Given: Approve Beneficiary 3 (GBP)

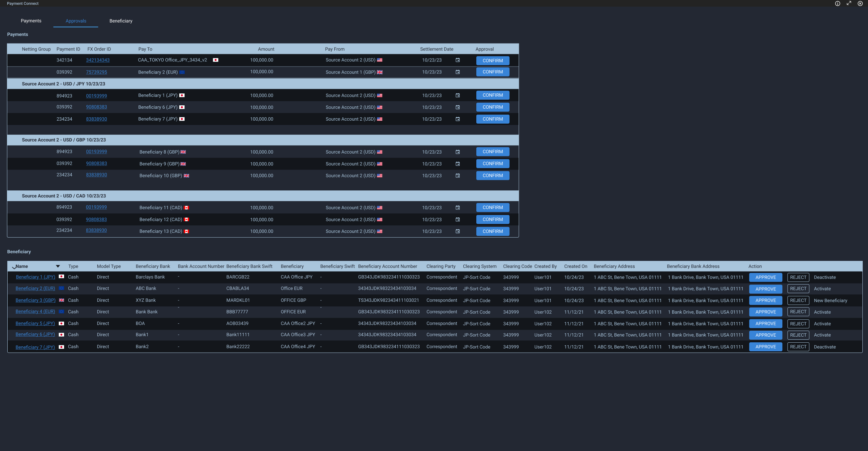Looking at the screenshot, I should click(x=765, y=300).
